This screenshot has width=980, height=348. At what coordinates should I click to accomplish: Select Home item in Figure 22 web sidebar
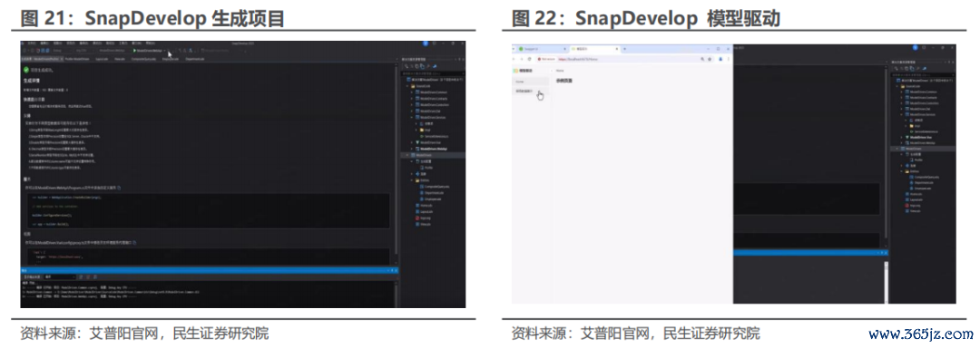click(x=530, y=82)
